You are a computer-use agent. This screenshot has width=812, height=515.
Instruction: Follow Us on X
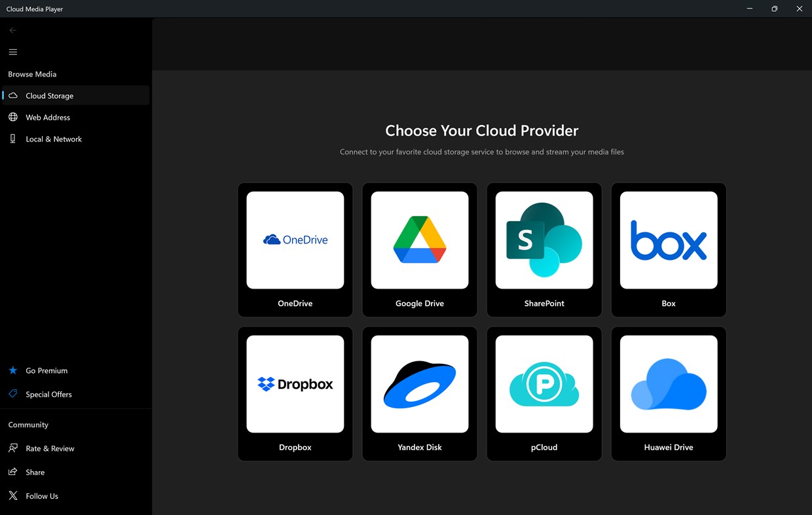point(41,495)
